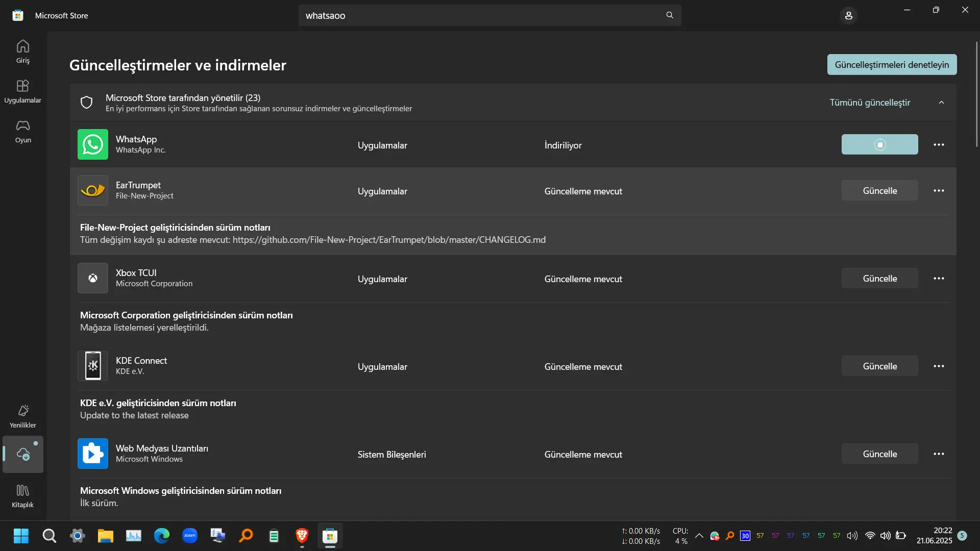
Task: Open the notification center badge showing 5
Action: click(962, 536)
